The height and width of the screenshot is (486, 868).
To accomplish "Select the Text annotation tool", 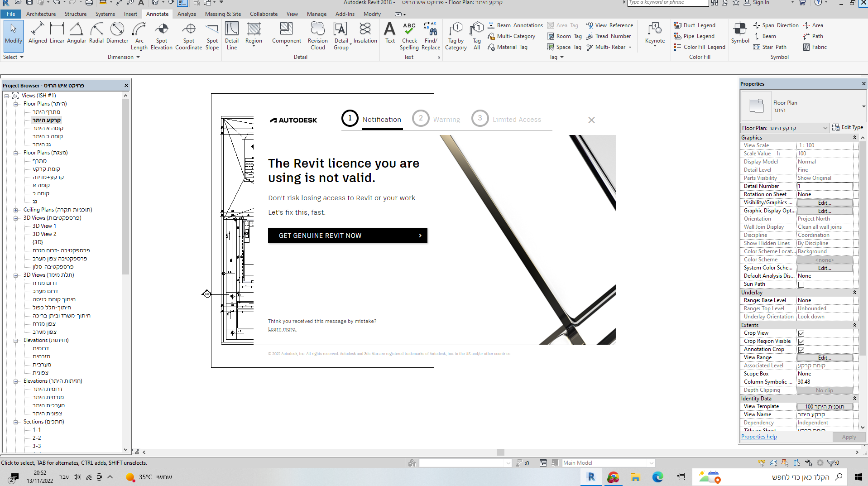I will [390, 34].
